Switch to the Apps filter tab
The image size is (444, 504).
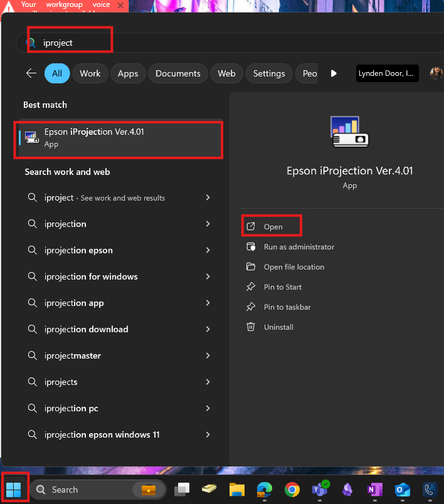128,73
